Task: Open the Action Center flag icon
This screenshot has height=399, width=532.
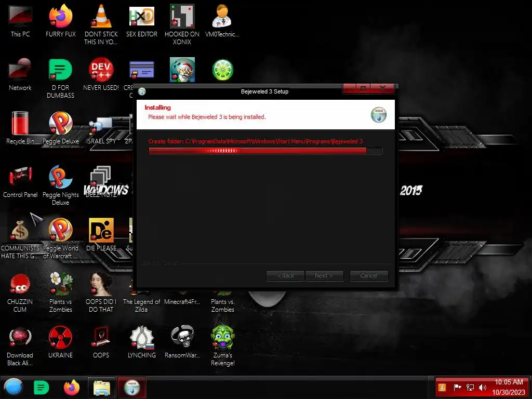Action: 457,387
